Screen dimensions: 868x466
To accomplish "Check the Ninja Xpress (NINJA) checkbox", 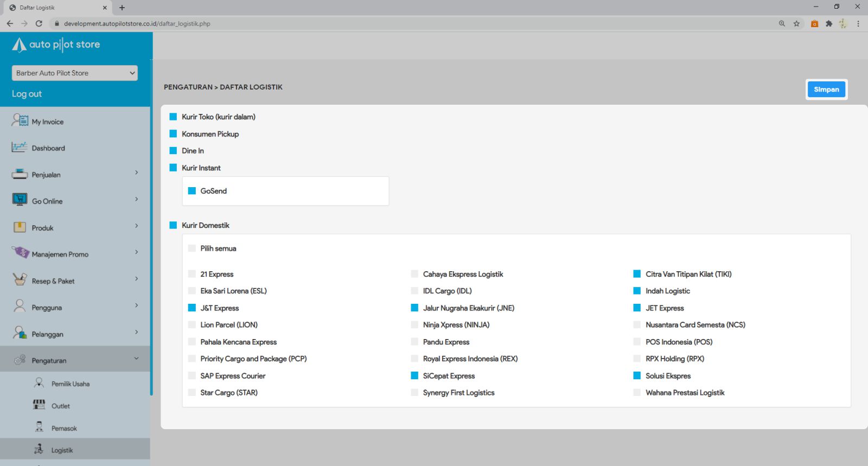I will pos(414,325).
